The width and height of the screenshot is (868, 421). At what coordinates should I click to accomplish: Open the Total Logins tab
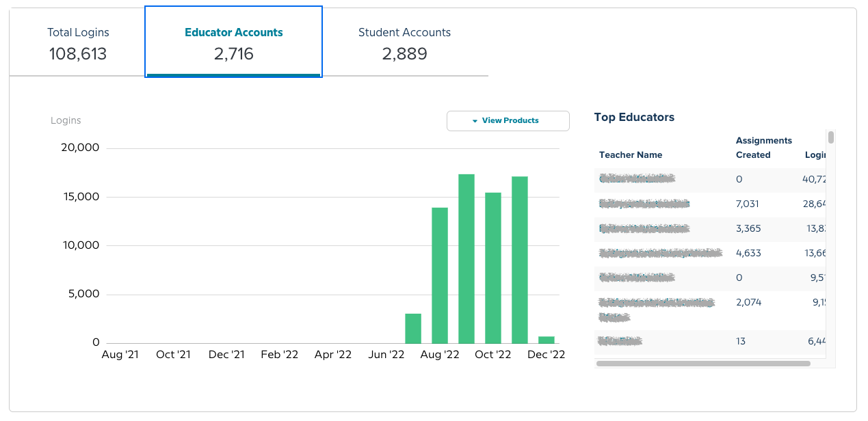[78, 42]
